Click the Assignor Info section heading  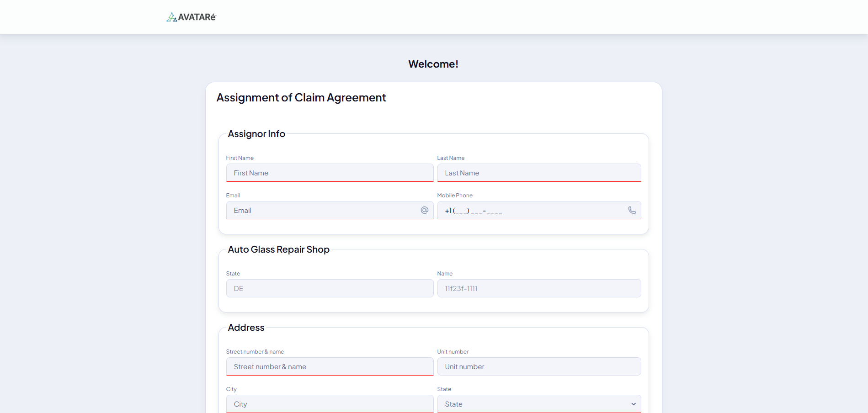pyautogui.click(x=256, y=134)
